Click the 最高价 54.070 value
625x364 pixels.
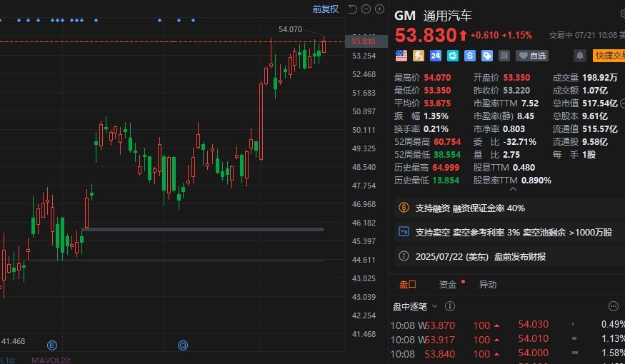437,78
